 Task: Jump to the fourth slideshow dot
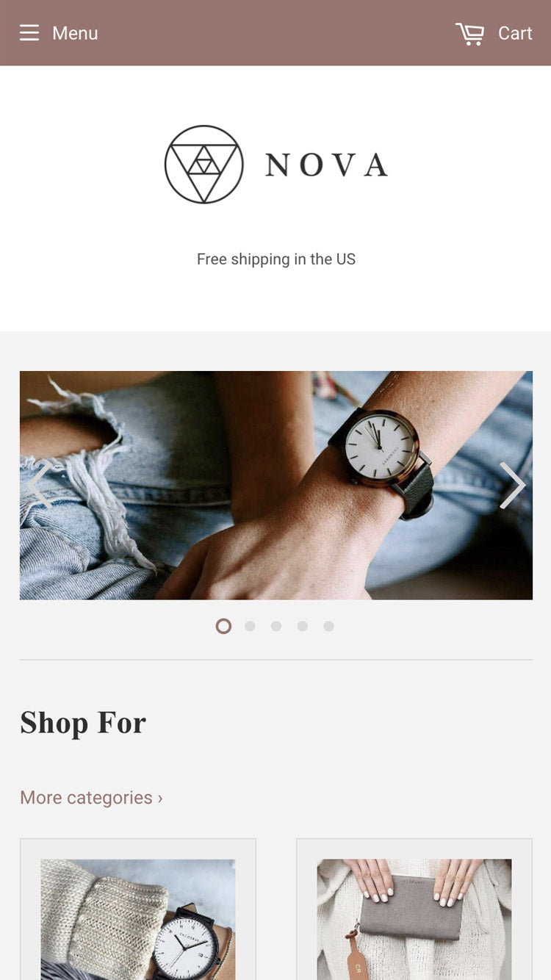(x=303, y=626)
